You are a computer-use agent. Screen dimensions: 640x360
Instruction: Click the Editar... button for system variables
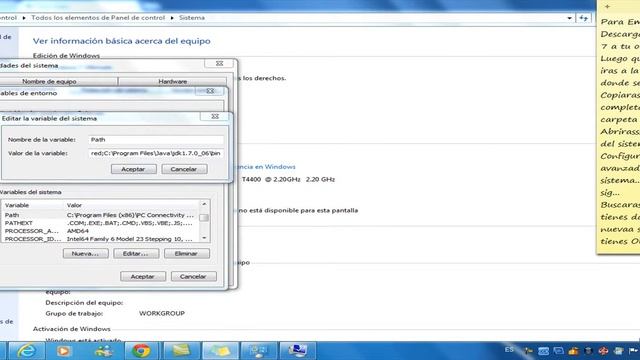click(x=136, y=253)
